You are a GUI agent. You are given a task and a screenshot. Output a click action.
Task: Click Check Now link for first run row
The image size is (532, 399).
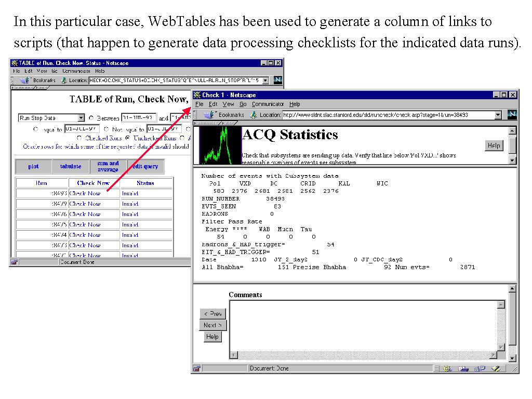(85, 193)
